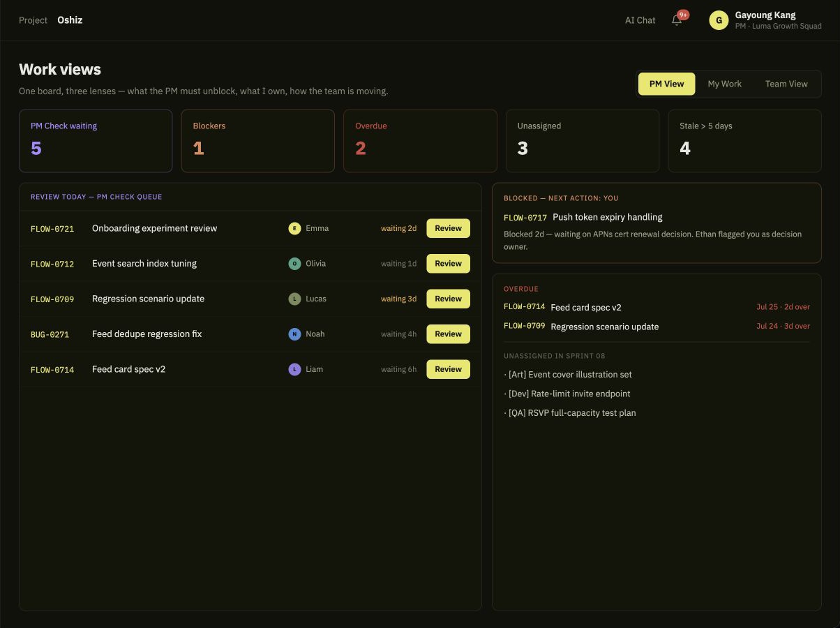Switch to the Team View tab
The height and width of the screenshot is (628, 840).
click(786, 84)
